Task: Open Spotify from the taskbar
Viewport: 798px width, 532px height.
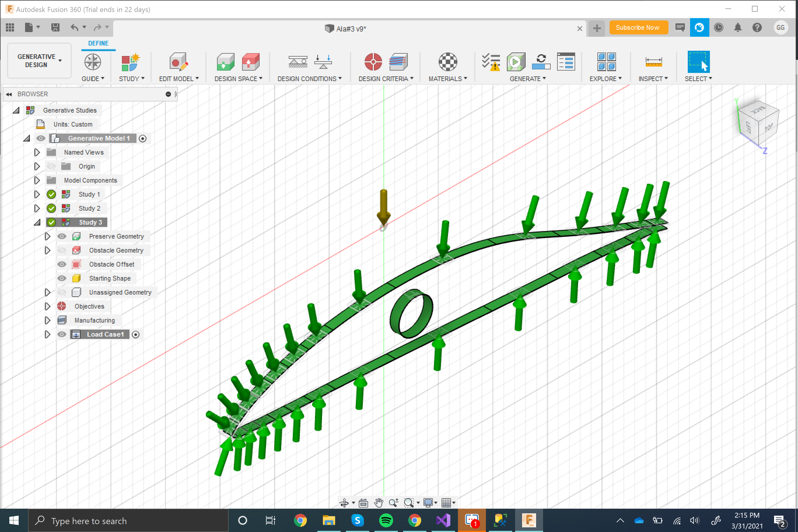Action: [x=386, y=520]
